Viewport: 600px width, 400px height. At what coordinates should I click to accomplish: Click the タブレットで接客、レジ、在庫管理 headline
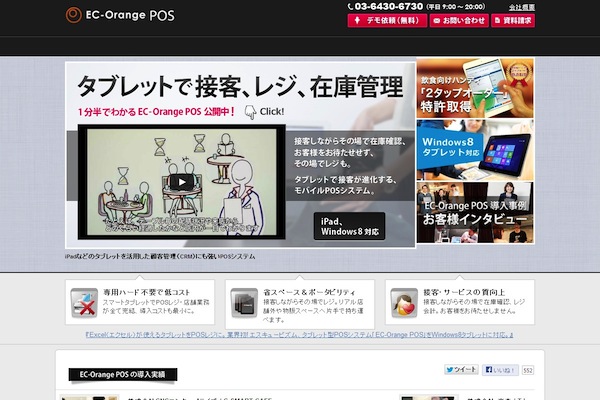click(240, 87)
